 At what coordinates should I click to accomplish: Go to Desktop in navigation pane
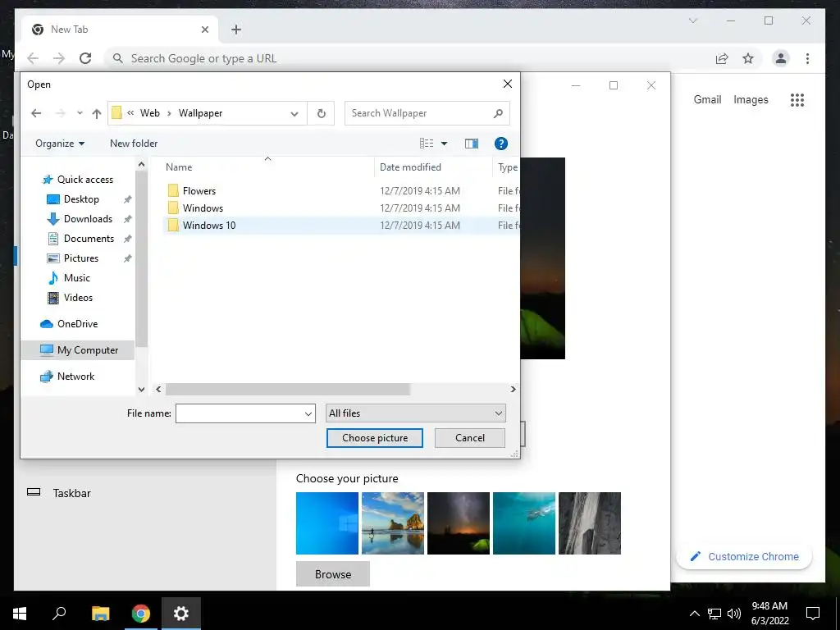(81, 199)
